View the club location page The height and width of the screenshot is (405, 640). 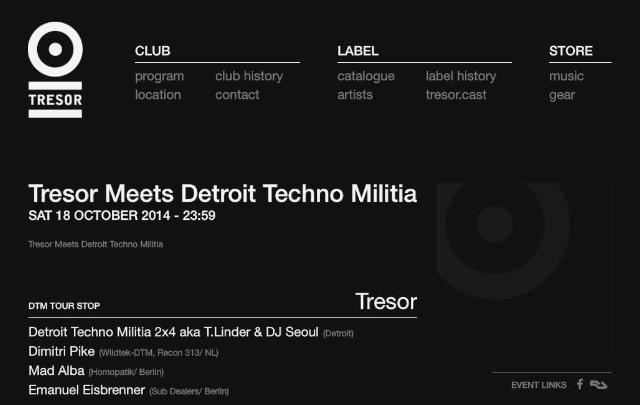coord(158,95)
